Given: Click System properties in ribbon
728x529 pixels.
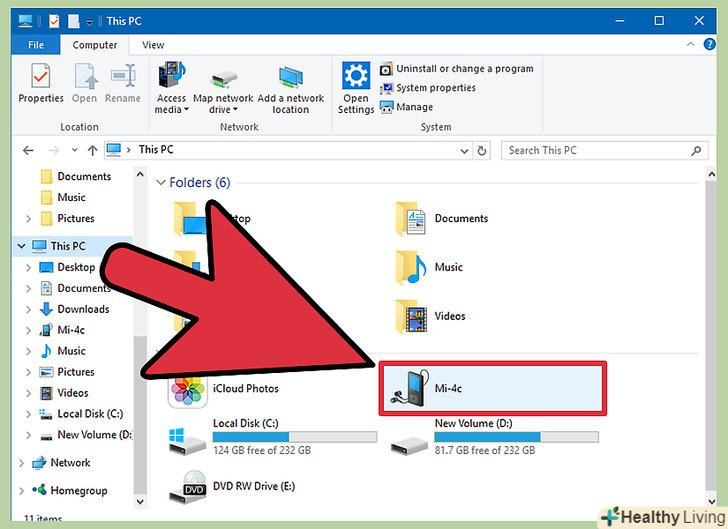Looking at the screenshot, I should [x=428, y=88].
